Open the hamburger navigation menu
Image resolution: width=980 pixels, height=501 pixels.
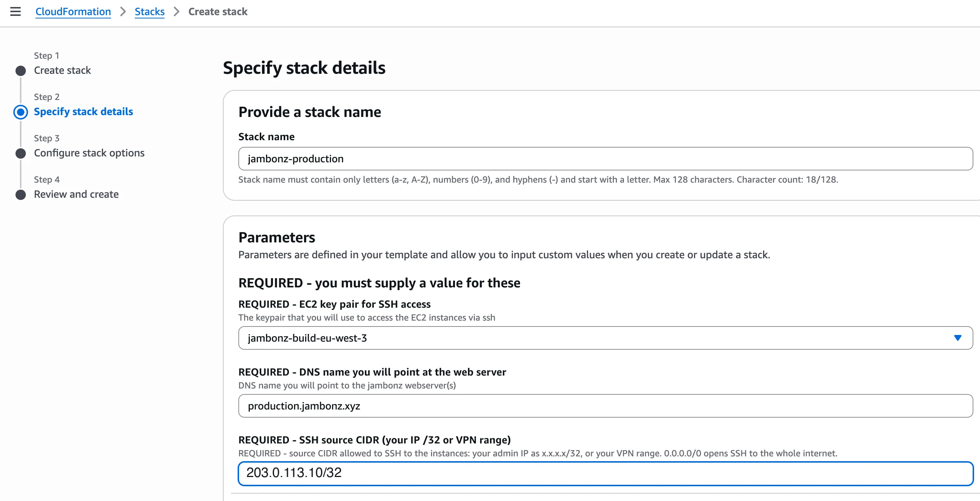pos(15,11)
